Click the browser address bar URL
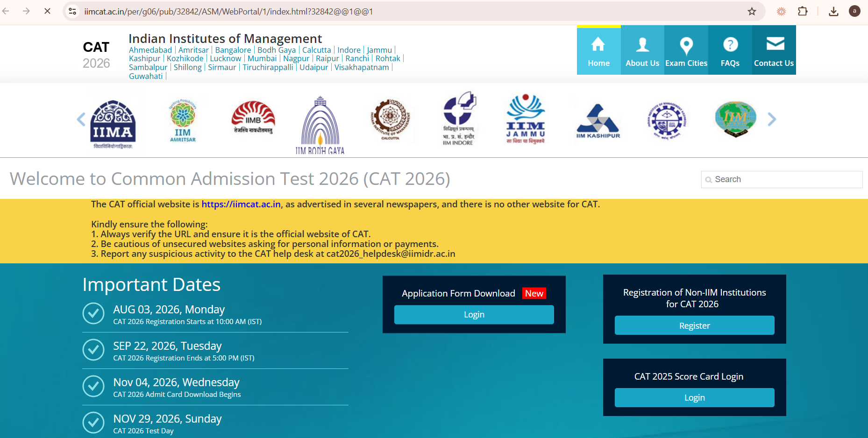The width and height of the screenshot is (868, 438). click(x=228, y=11)
